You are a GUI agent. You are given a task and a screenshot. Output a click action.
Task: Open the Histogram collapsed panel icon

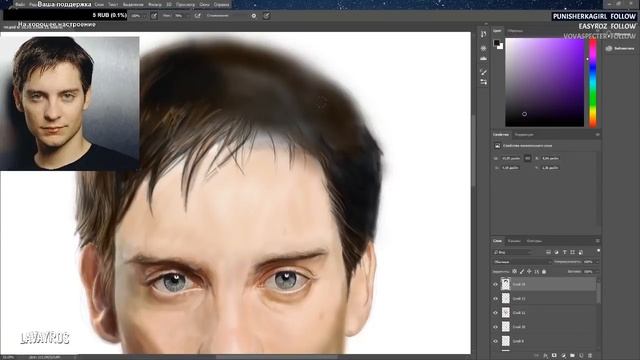click(x=483, y=59)
